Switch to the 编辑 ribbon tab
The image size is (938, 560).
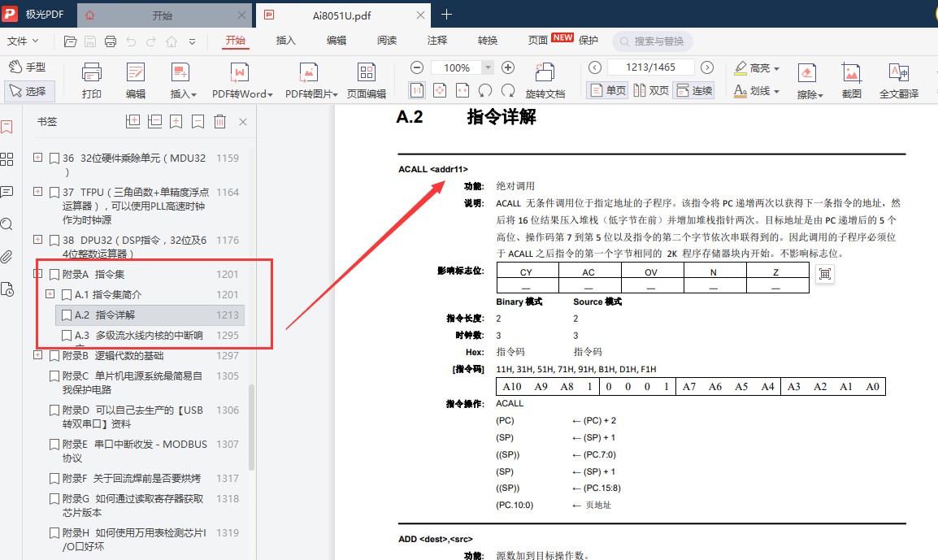337,40
